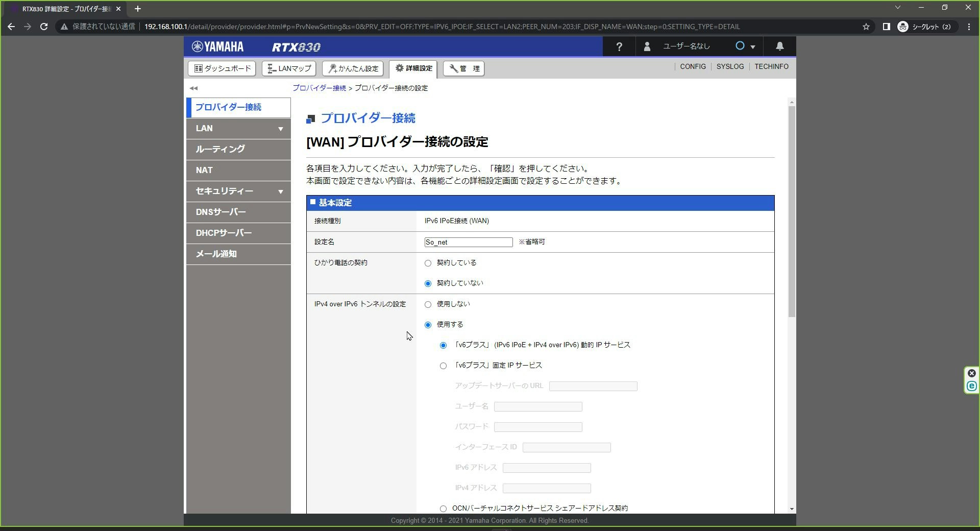Click the user profile silhouette icon

click(x=647, y=46)
